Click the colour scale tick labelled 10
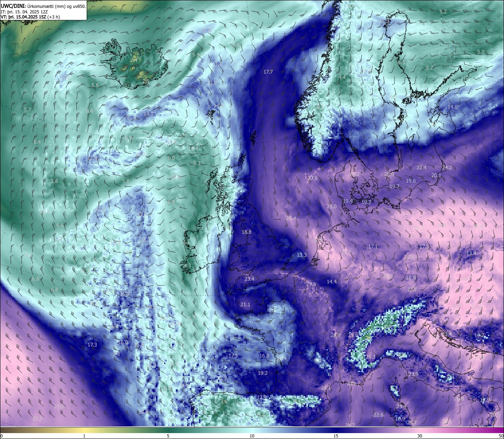The width and height of the screenshot is (504, 439). coord(252,436)
